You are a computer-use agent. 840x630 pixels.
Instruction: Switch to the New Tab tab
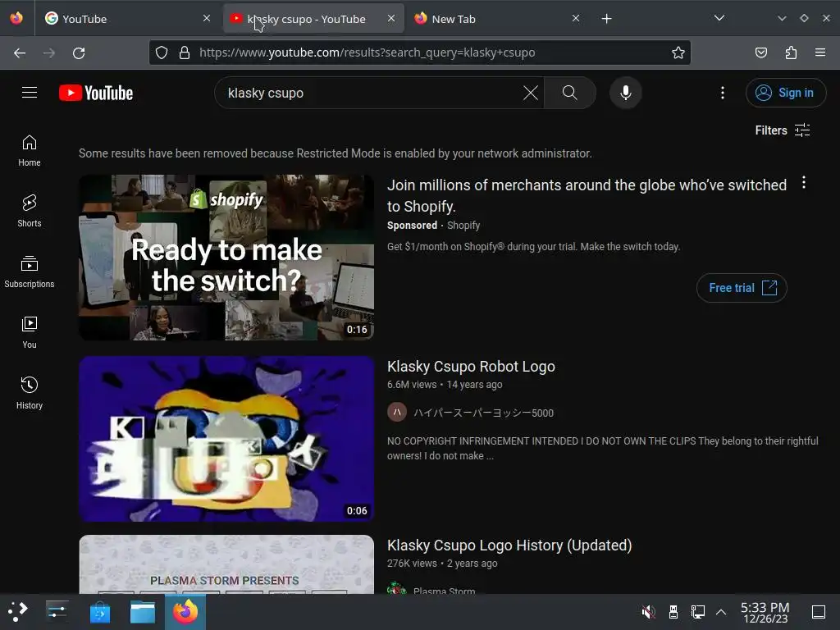click(498, 19)
